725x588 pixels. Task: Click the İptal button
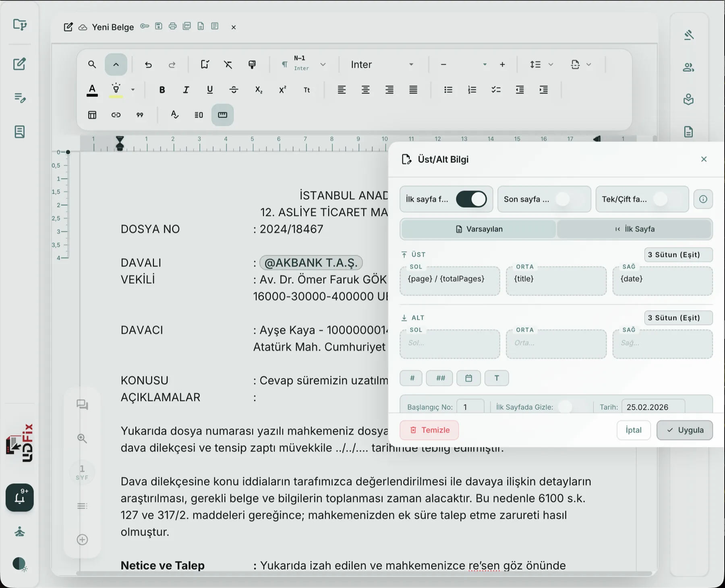click(x=634, y=430)
